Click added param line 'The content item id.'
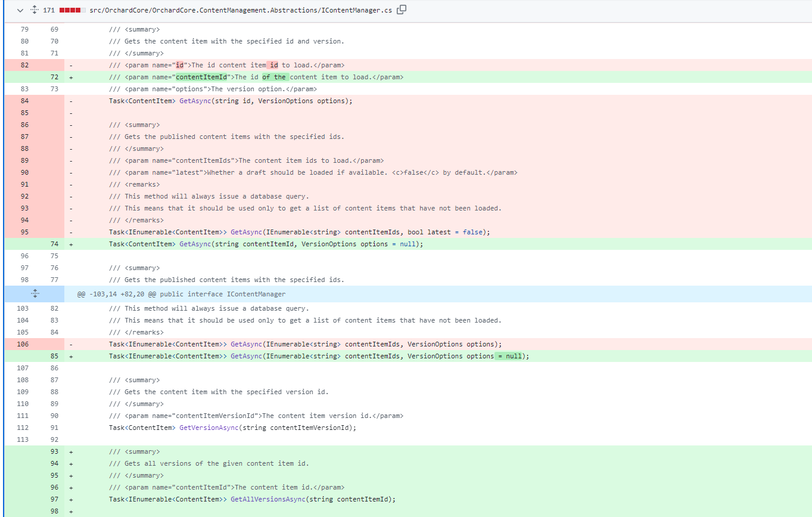812x517 pixels. pyautogui.click(x=226, y=487)
